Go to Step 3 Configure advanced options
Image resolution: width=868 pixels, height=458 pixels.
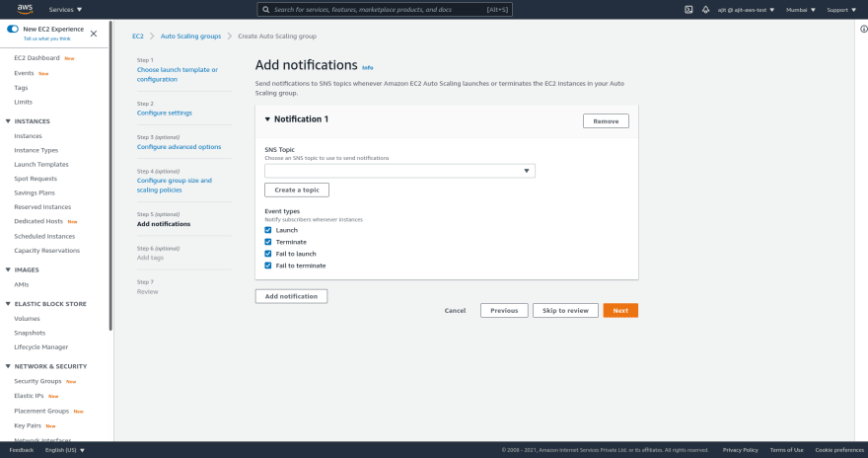tap(179, 147)
